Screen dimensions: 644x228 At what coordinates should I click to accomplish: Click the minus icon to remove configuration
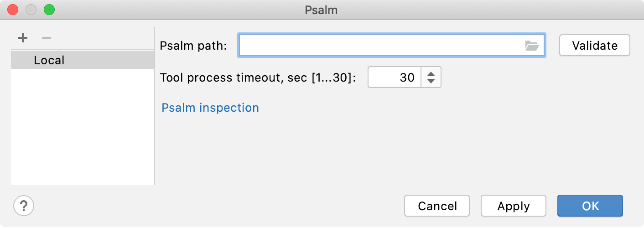(47, 38)
